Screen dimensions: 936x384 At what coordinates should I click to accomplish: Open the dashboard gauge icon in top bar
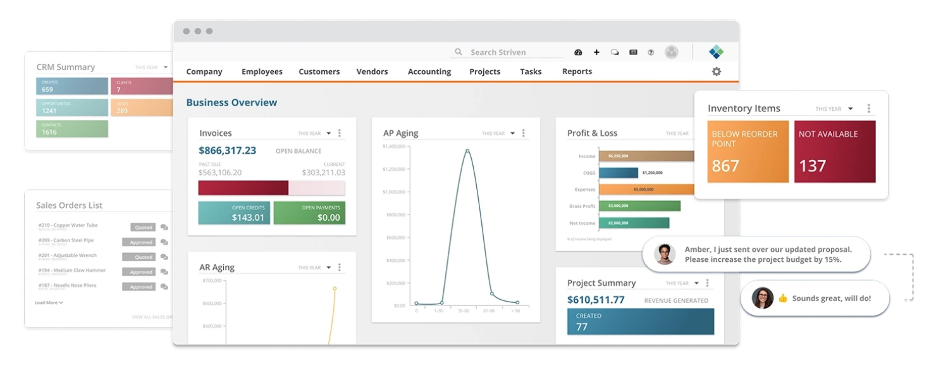(x=578, y=53)
